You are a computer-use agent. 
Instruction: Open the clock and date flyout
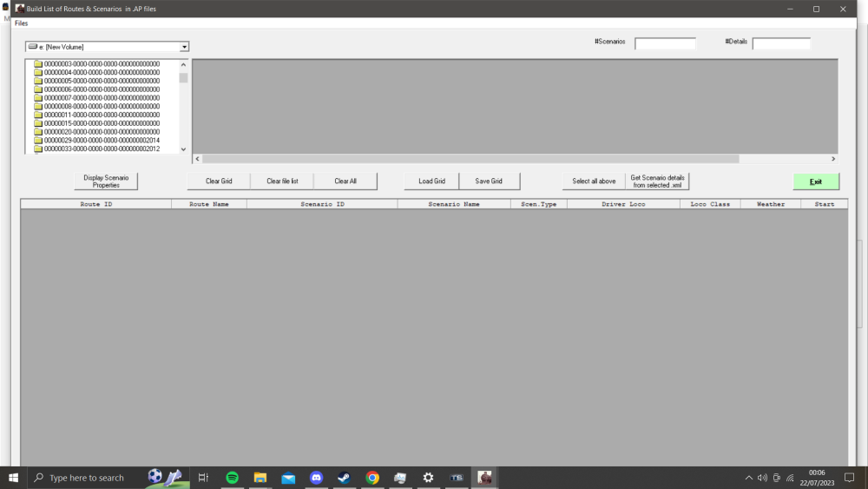817,478
